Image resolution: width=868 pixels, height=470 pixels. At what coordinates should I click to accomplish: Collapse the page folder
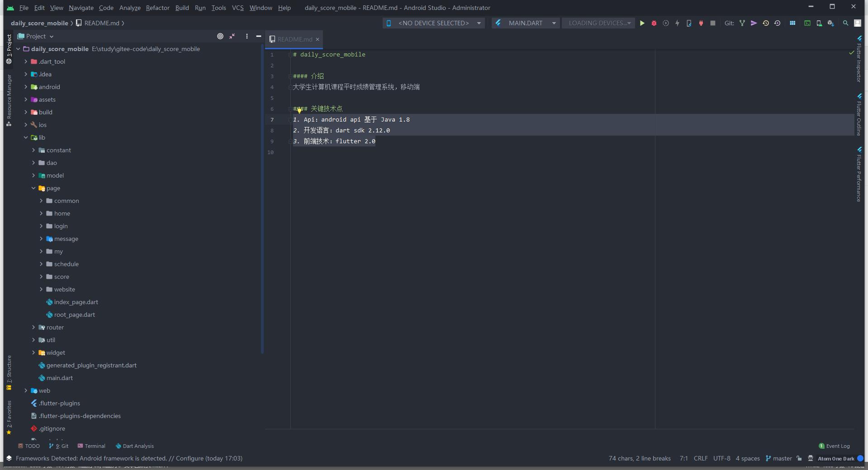click(x=33, y=188)
